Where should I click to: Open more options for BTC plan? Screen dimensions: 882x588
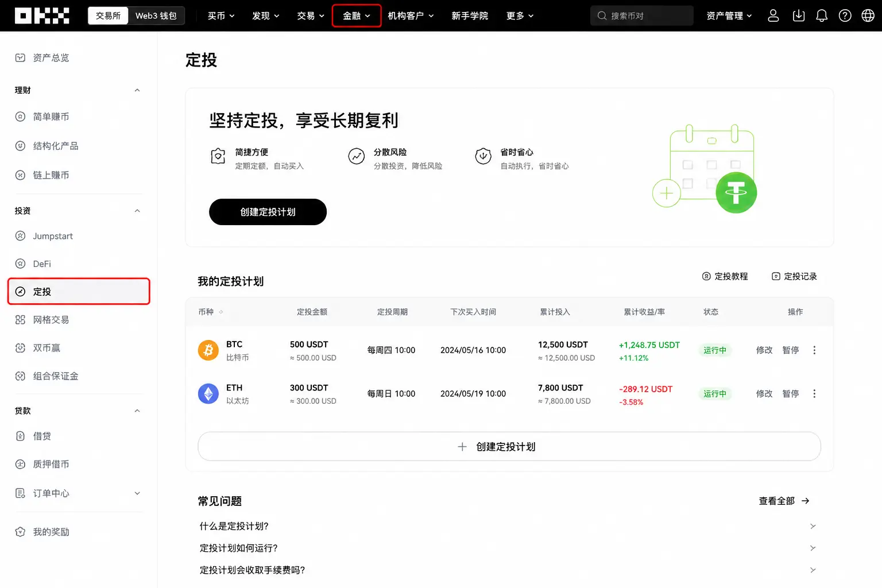[814, 350]
